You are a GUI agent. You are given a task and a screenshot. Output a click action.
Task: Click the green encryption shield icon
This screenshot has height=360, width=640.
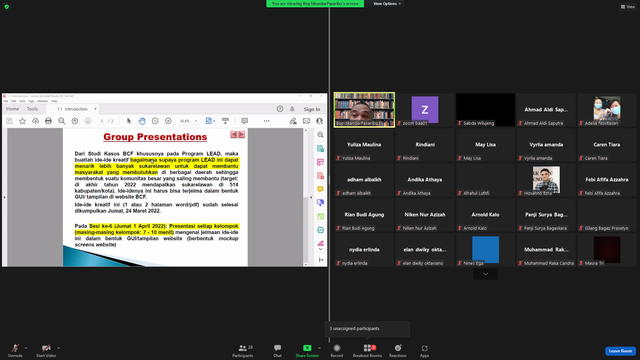(x=7, y=7)
